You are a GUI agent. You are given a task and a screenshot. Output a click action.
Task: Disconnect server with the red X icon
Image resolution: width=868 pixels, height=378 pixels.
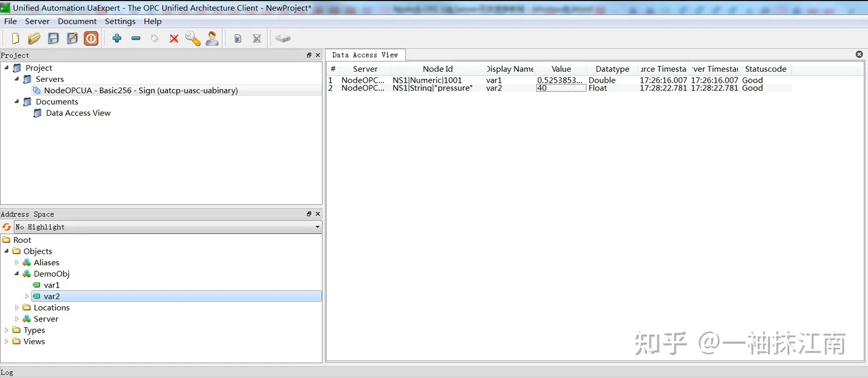[174, 39]
